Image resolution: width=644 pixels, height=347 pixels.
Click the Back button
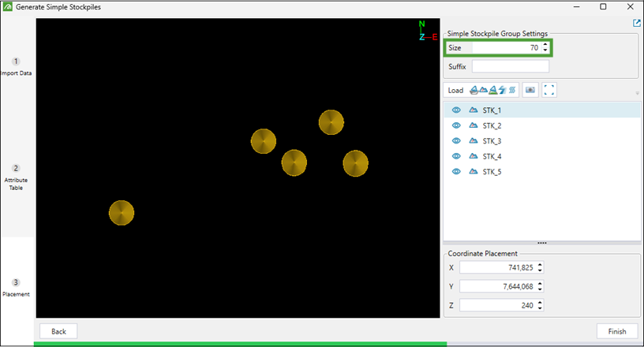(58, 331)
